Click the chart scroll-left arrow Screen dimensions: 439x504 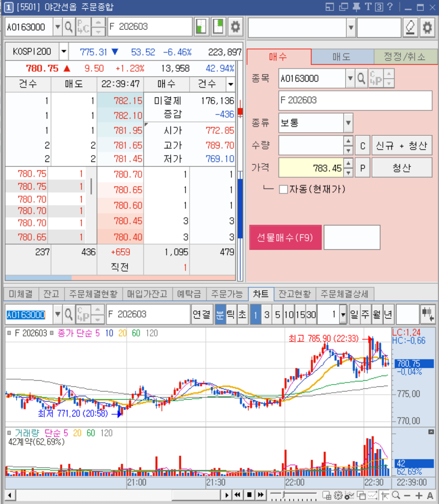coord(10,495)
